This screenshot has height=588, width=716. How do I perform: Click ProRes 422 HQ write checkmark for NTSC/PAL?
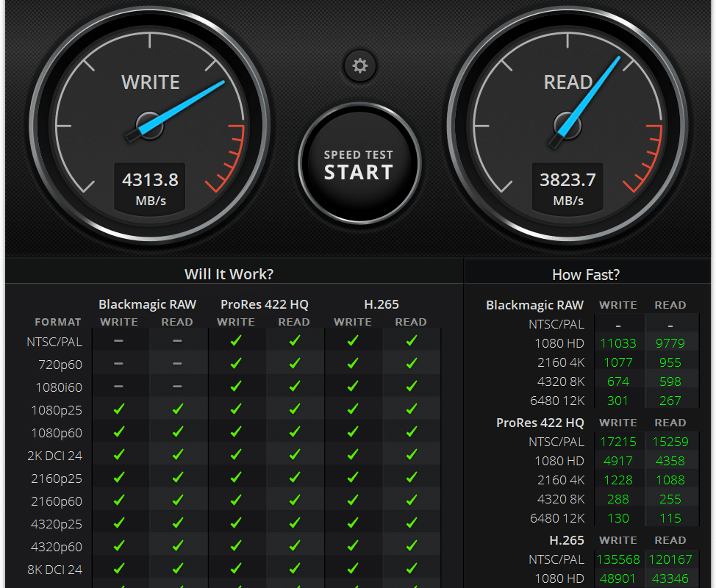[x=236, y=340]
